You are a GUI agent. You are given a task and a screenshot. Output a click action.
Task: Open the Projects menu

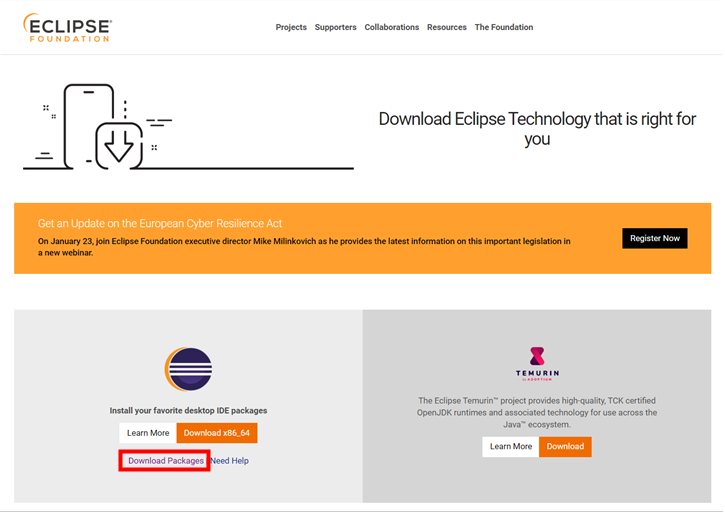click(291, 27)
